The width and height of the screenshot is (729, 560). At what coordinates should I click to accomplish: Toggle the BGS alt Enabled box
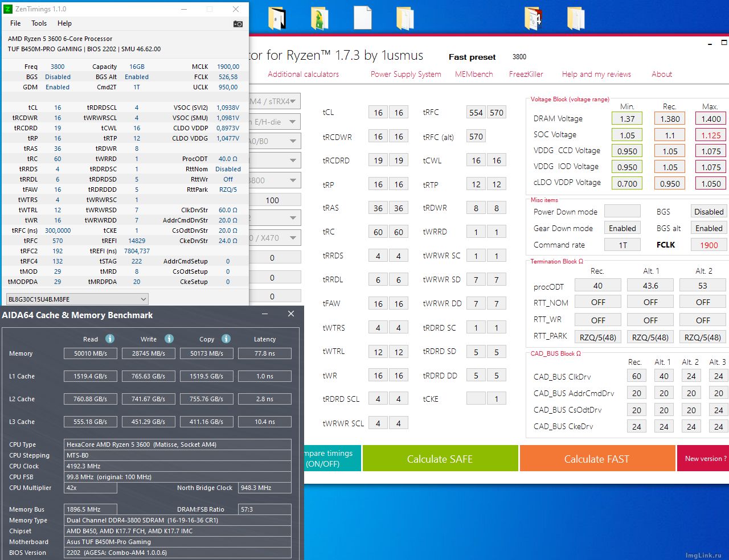[708, 228]
